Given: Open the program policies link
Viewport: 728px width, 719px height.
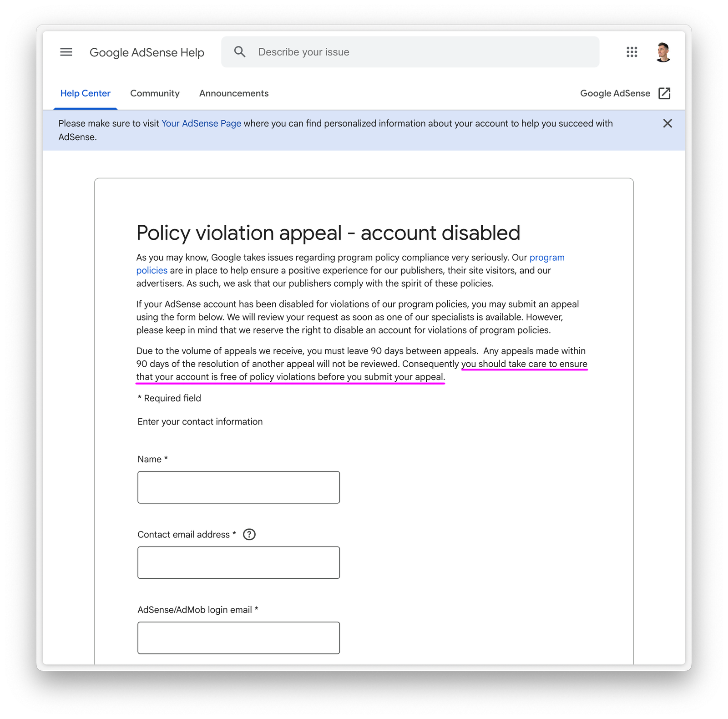Looking at the screenshot, I should 546,258.
